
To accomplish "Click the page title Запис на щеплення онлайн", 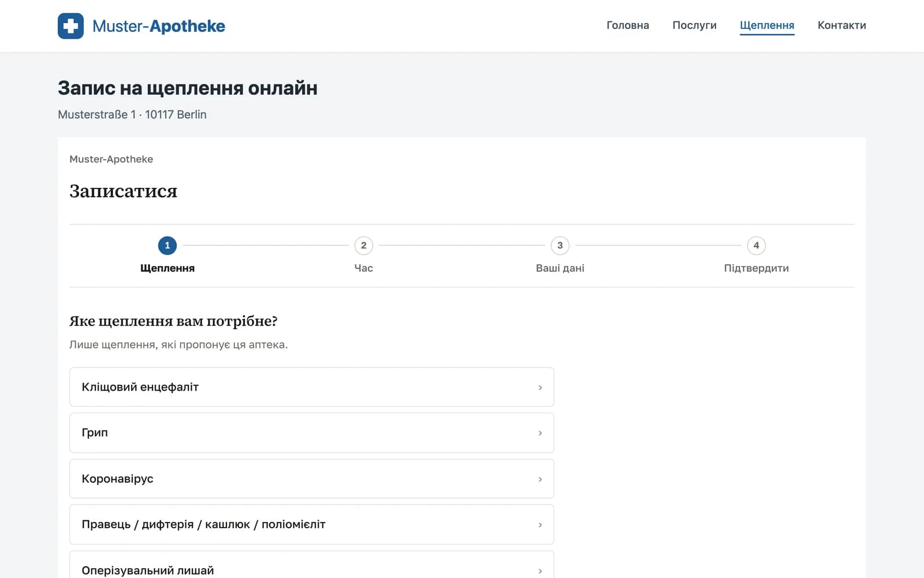I will [x=188, y=88].
